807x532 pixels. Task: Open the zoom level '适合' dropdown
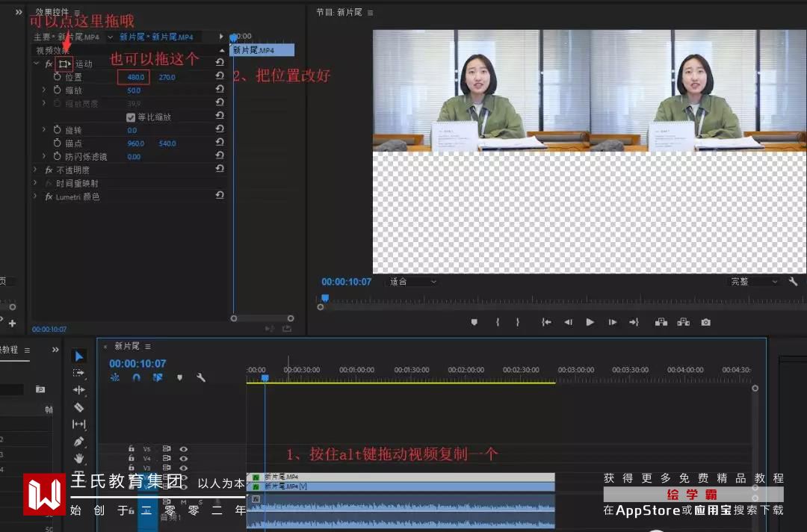412,282
